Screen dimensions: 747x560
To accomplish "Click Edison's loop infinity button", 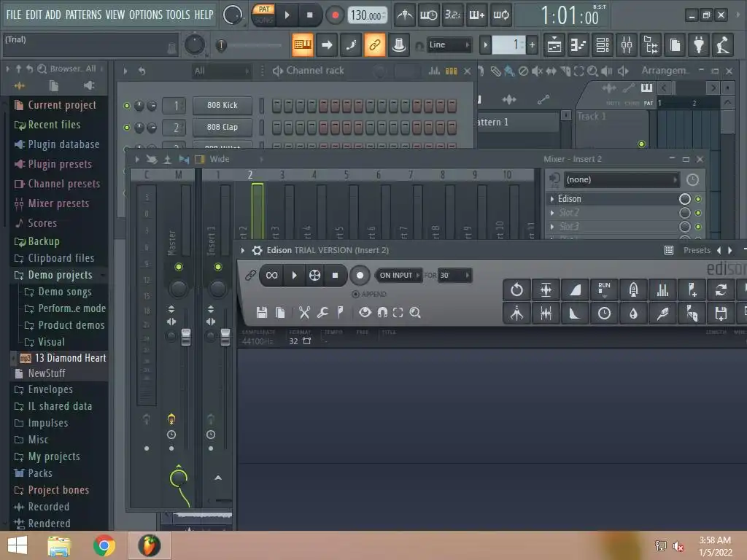I will [x=271, y=275].
